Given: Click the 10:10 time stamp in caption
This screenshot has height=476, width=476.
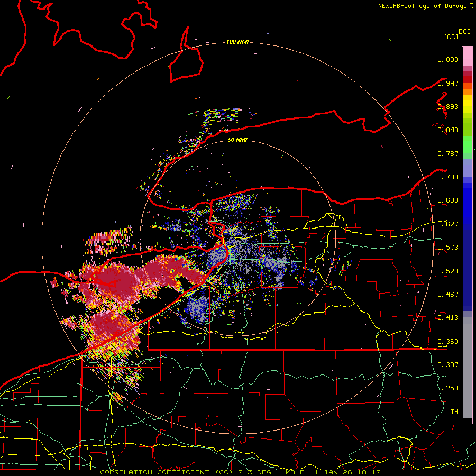Looking at the screenshot, I should [369, 472].
